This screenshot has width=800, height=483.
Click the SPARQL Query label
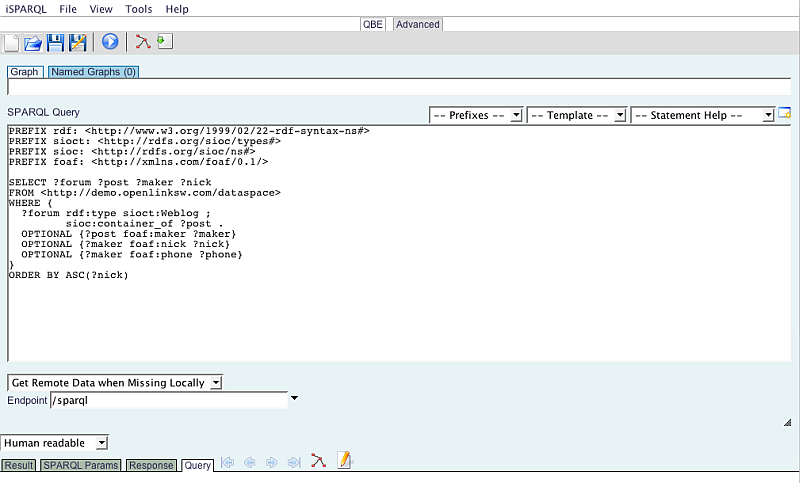point(43,112)
